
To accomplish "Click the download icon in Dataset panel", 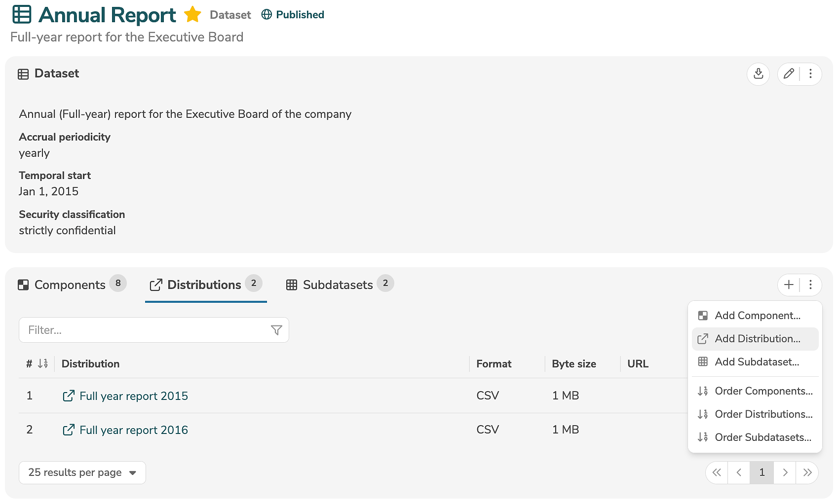I will pos(758,74).
